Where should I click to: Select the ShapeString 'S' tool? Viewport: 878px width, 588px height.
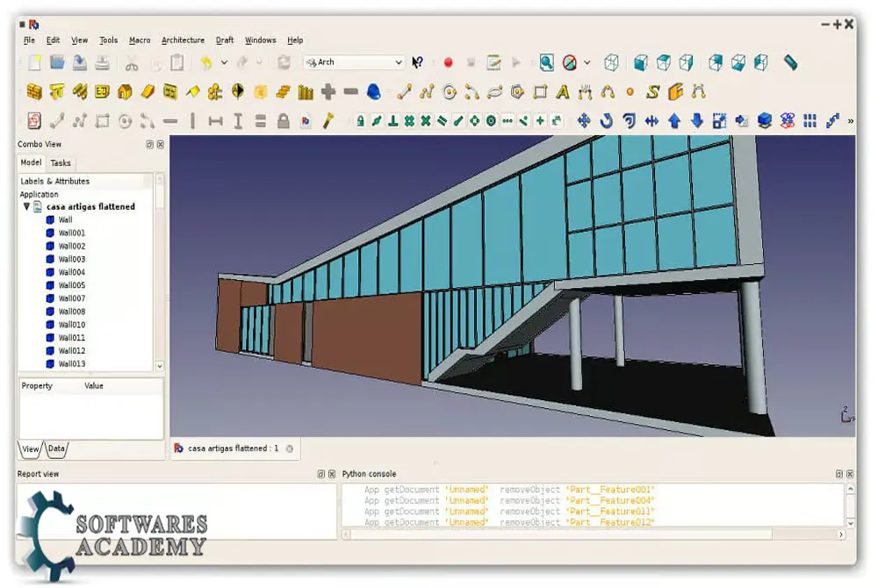click(x=653, y=92)
